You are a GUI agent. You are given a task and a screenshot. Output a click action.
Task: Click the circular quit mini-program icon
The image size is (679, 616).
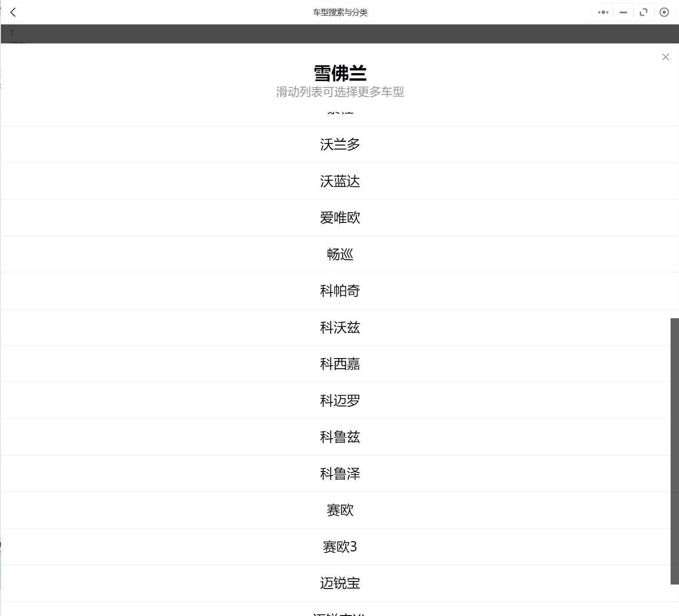point(664,12)
